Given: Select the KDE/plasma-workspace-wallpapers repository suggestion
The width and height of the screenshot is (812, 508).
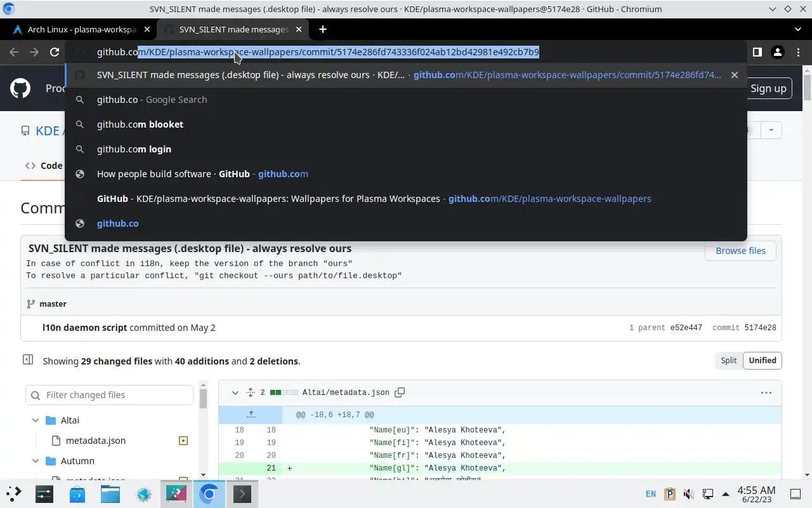Looking at the screenshot, I should [406, 199].
